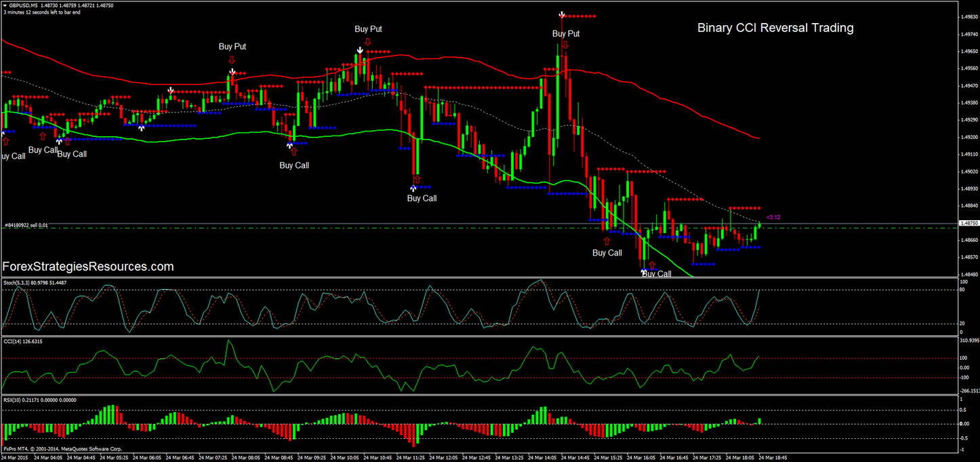Click the 1.49200 price scale value
The image size is (980, 462).
point(968,138)
